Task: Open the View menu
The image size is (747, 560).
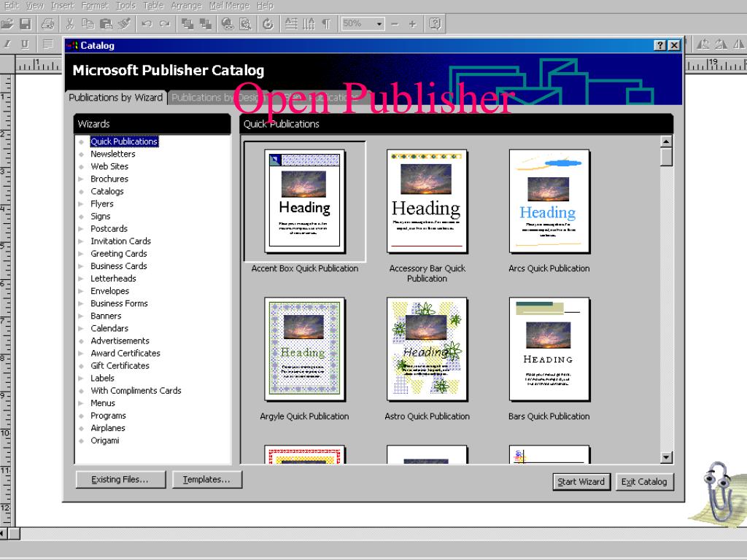Action: point(35,6)
